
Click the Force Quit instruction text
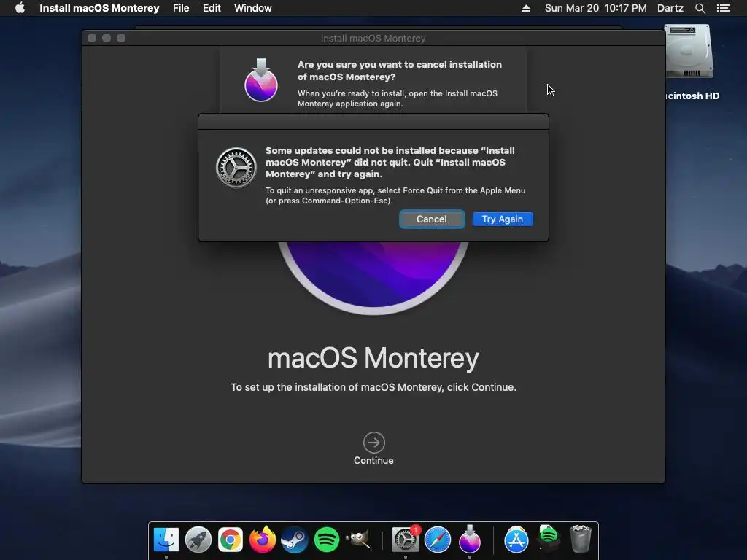395,195
